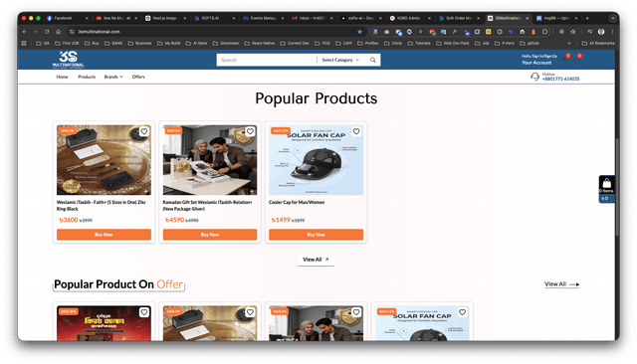The height and width of the screenshot is (364, 637).
Task: Open the Offers menu item
Action: [x=138, y=77]
